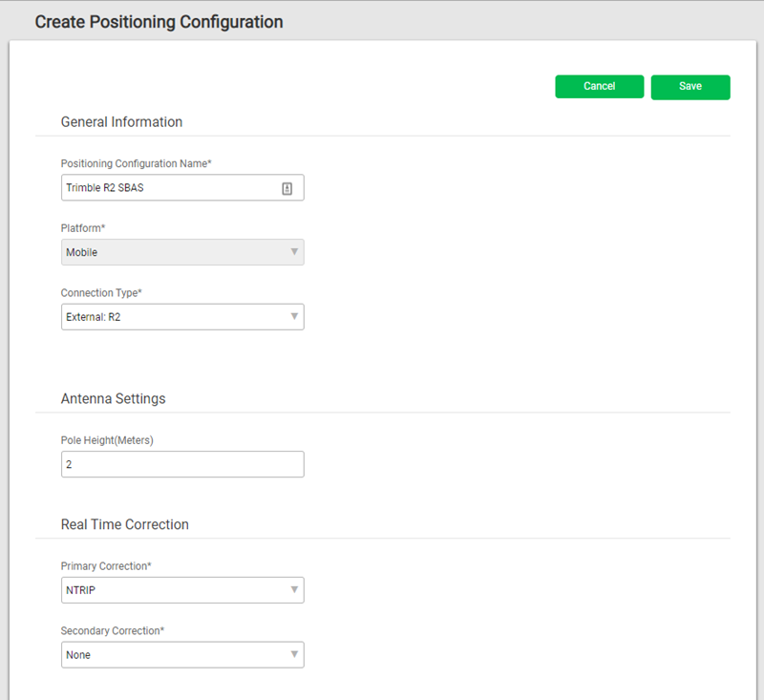Click the contact card icon in name field

(287, 188)
